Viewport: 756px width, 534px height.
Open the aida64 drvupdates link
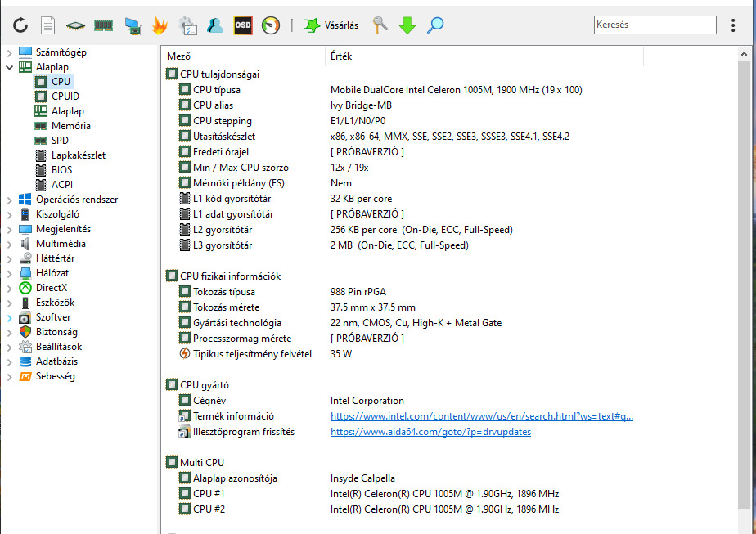click(x=430, y=432)
